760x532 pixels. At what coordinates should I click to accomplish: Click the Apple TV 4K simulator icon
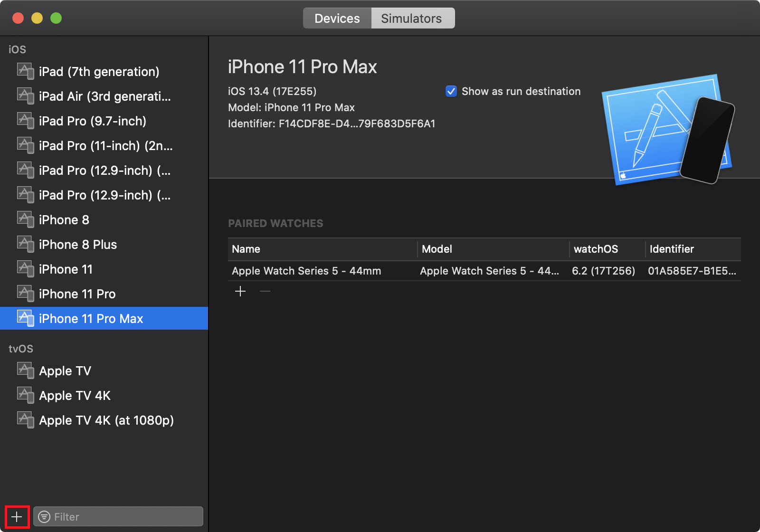click(26, 395)
